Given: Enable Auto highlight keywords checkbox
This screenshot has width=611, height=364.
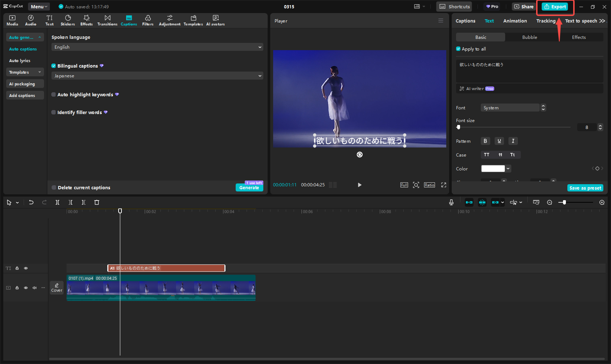Looking at the screenshot, I should (53, 94).
